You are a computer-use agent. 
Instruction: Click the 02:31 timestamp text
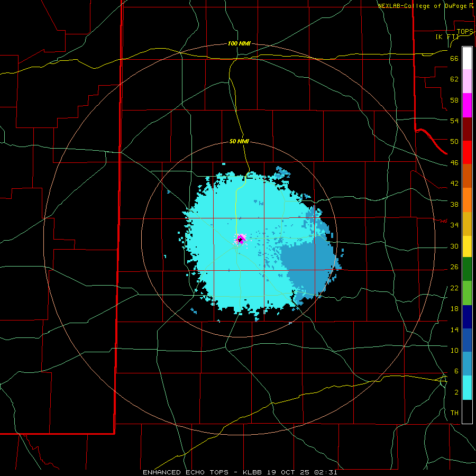click(325, 472)
